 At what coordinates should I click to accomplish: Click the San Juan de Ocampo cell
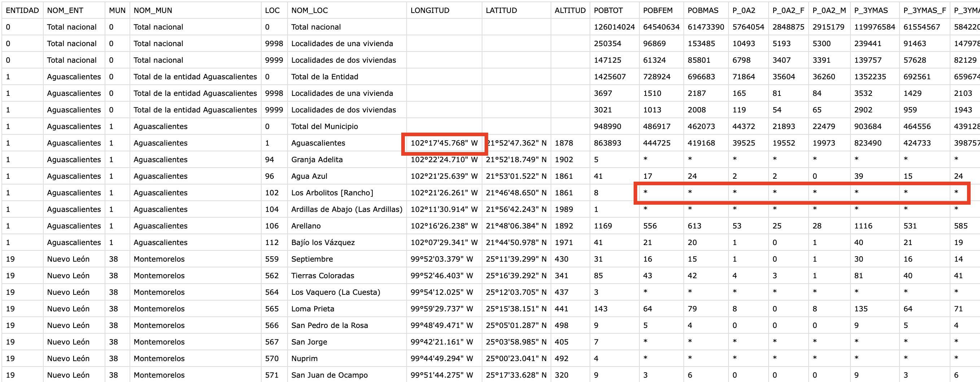click(x=329, y=375)
